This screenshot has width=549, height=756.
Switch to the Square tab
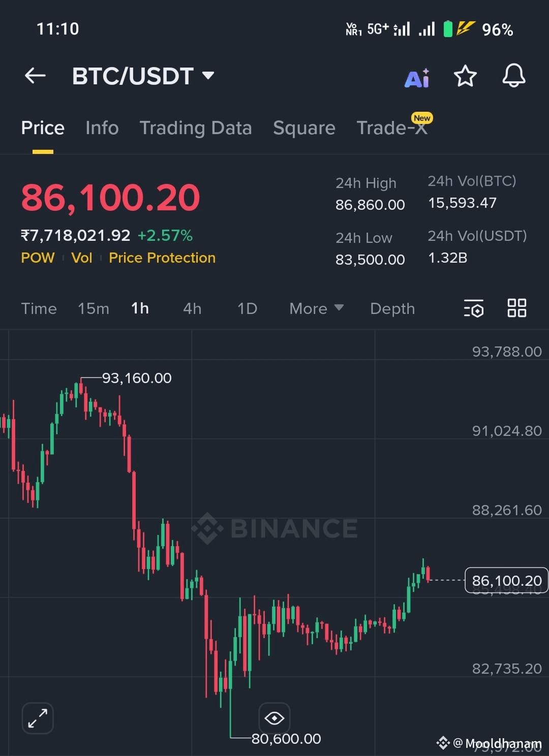coord(304,128)
